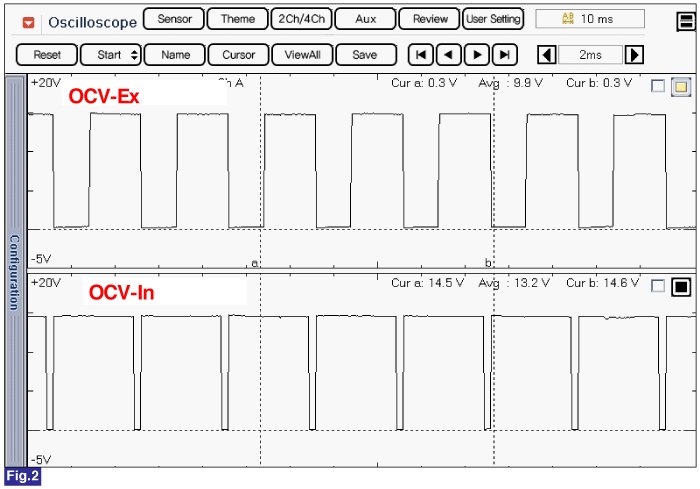Open the Sensor menu

coord(174,19)
